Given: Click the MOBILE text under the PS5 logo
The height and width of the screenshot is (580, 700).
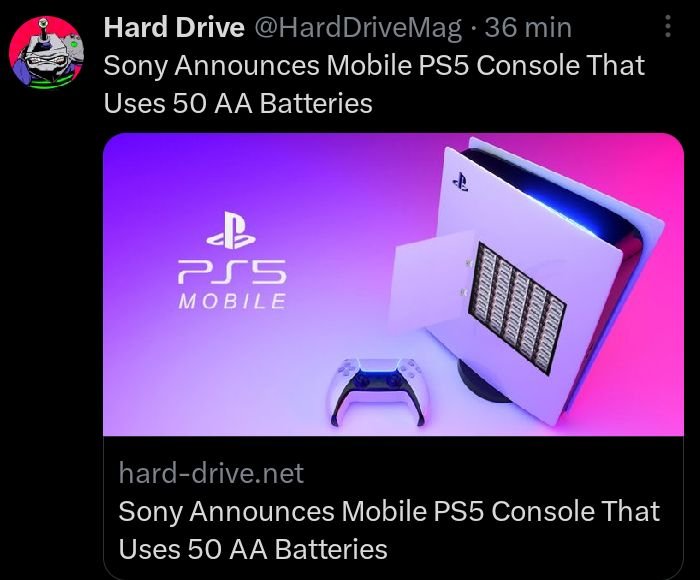Looking at the screenshot, I should [232, 301].
